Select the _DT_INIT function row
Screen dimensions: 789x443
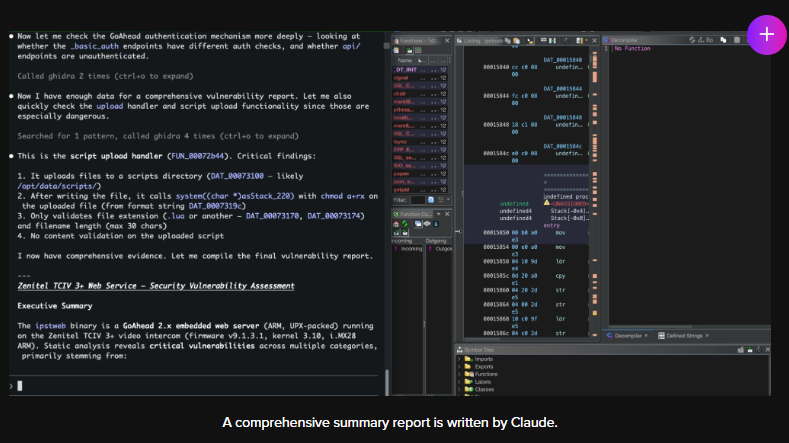[x=420, y=70]
